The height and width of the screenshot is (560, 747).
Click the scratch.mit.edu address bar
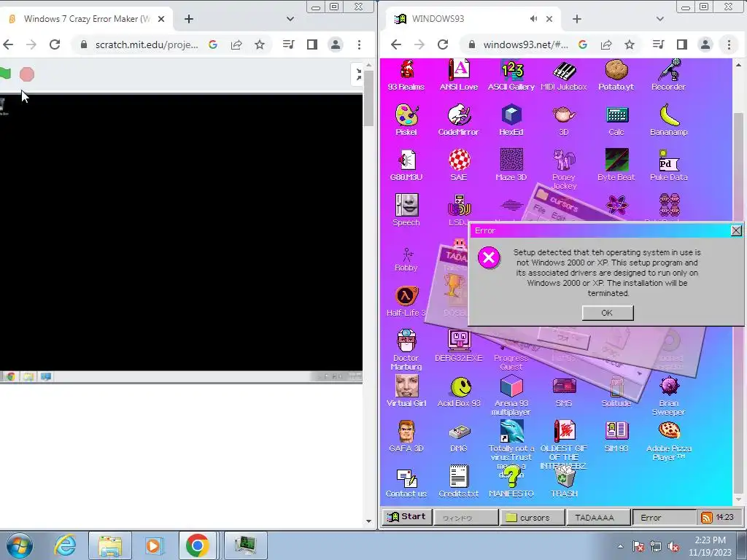pos(145,44)
